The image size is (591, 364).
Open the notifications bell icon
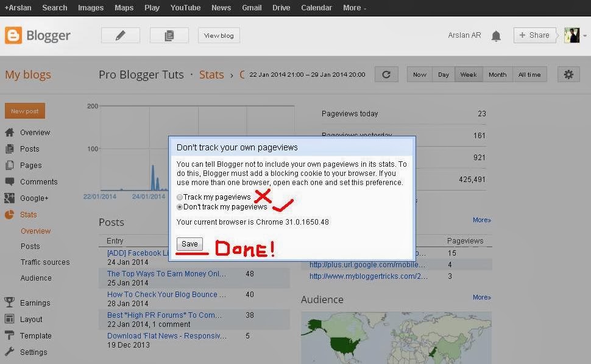tap(496, 36)
